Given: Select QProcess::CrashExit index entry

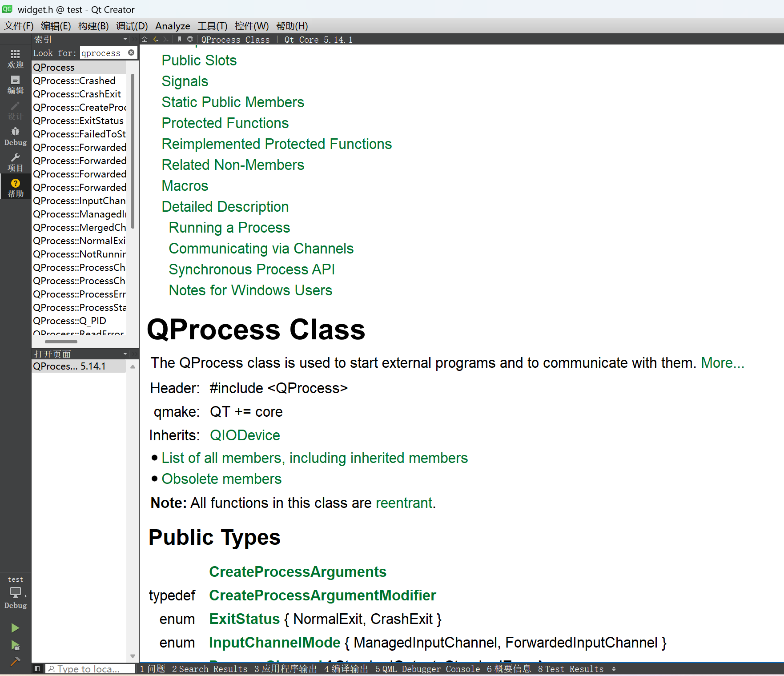Looking at the screenshot, I should (79, 94).
